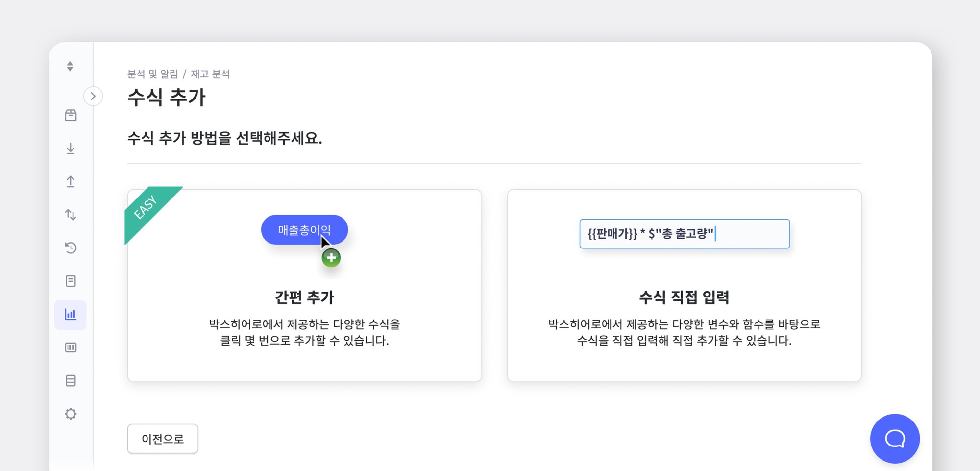
Task: Choose the 간편 추가 card
Action: coord(304,286)
